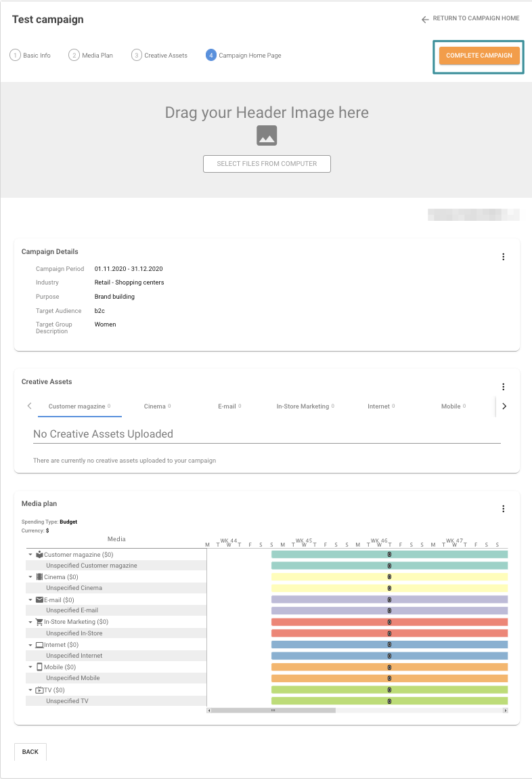Screen dimensions: 532x779
Task: Click the purpose value Brand building
Action: pyautogui.click(x=114, y=297)
